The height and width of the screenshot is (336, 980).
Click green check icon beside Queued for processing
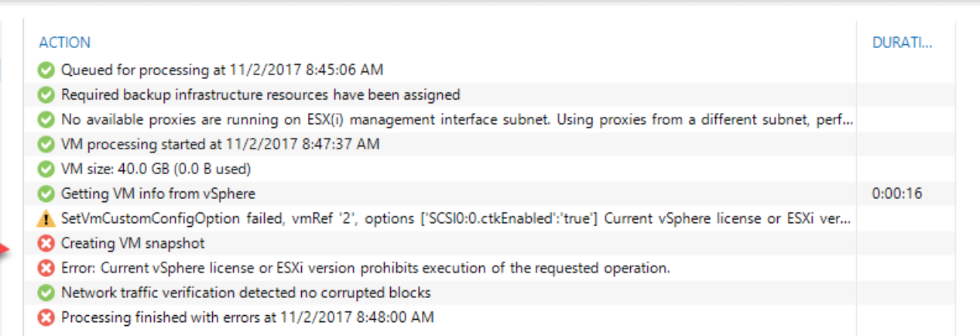click(x=46, y=70)
